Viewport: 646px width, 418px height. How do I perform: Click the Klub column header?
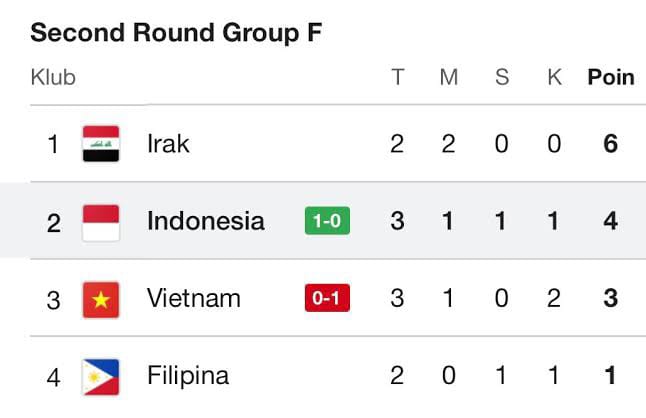53,78
